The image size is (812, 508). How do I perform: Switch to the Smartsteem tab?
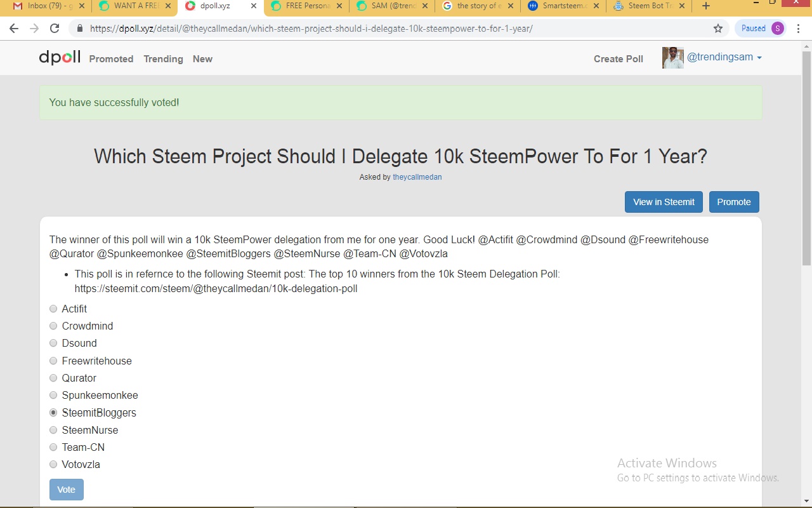coord(563,6)
